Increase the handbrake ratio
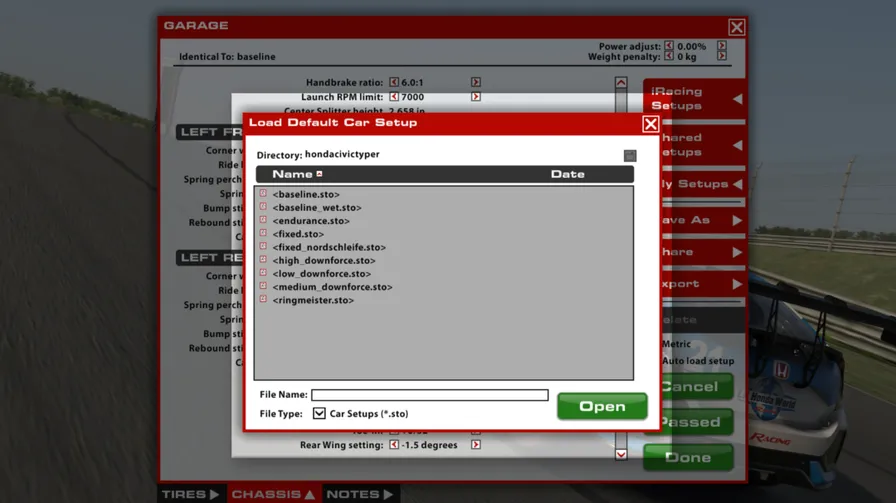 click(x=475, y=82)
